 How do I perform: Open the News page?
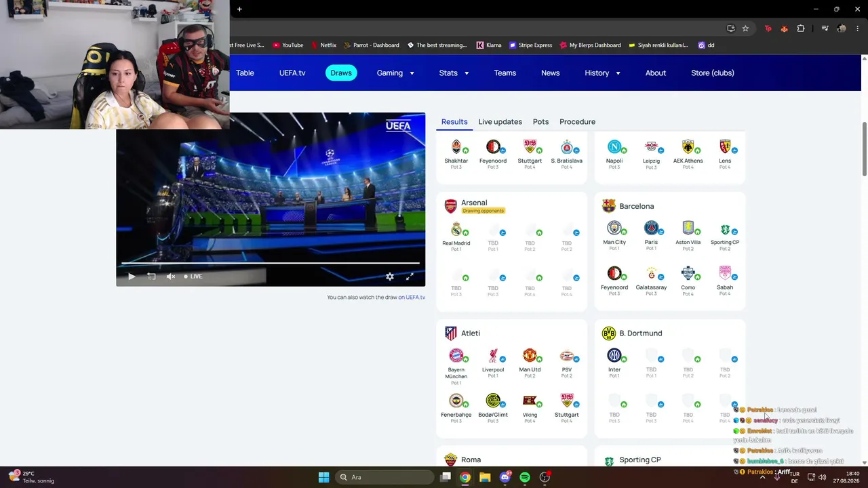[550, 73]
